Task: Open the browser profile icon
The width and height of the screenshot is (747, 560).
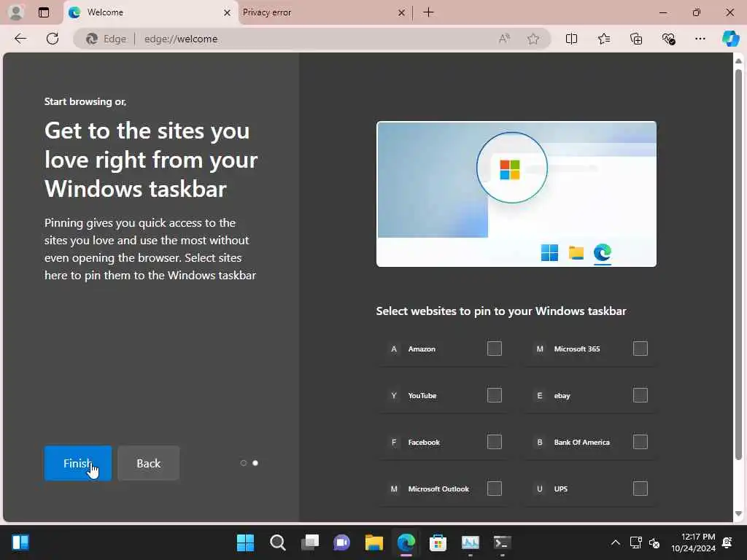Action: [x=16, y=12]
